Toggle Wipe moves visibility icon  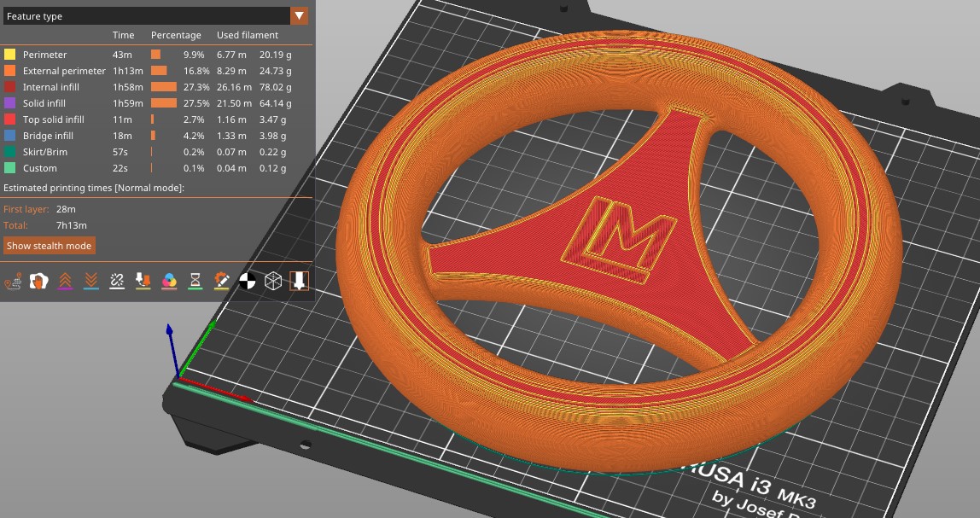click(38, 281)
